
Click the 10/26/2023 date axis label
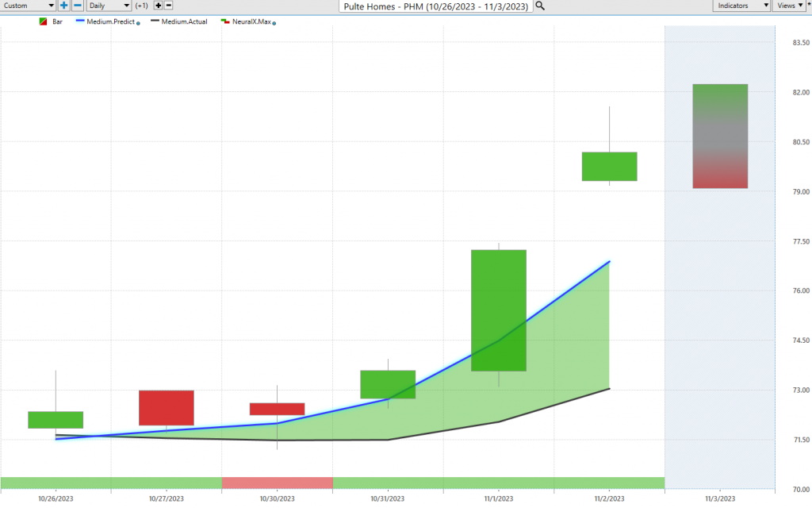[x=56, y=498]
